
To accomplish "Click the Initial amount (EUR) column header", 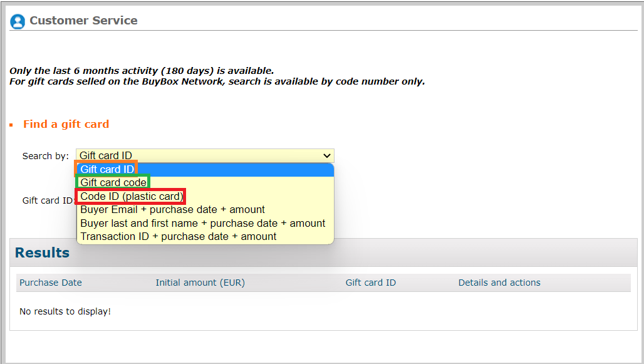I will point(200,283).
